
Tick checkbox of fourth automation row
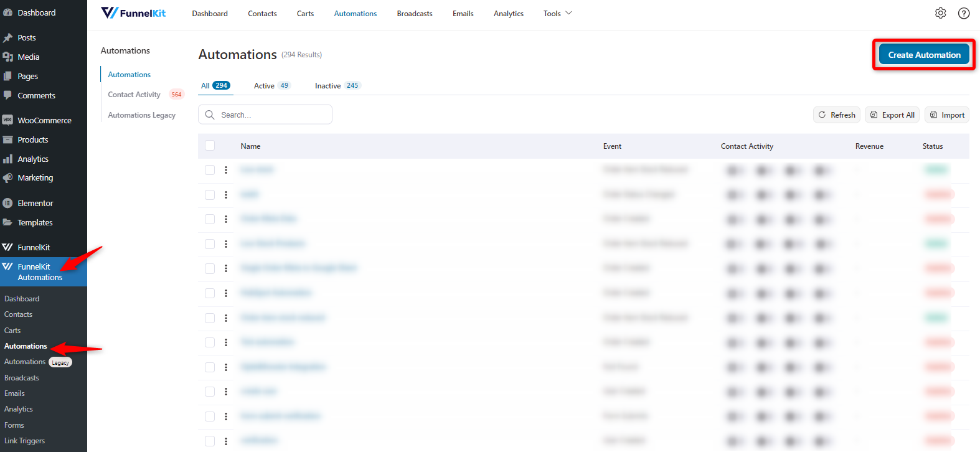click(210, 244)
